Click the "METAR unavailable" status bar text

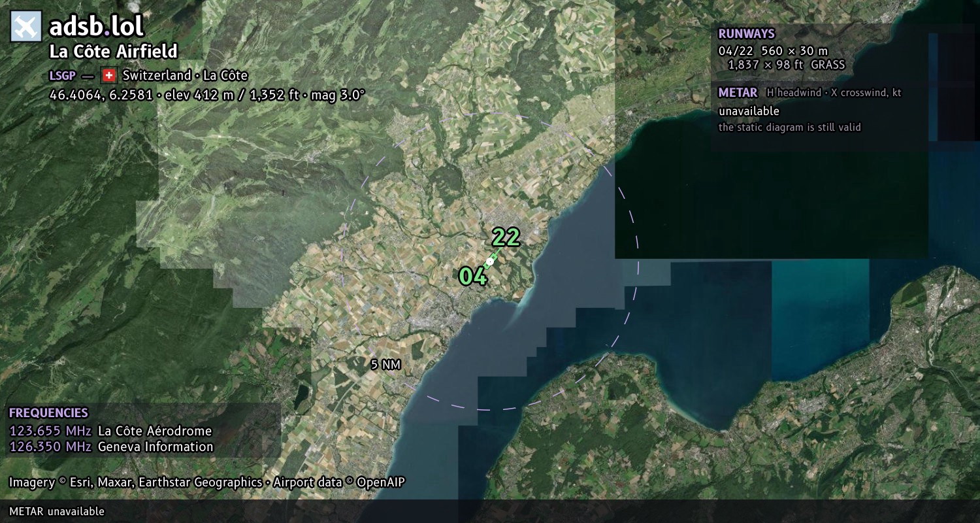[x=57, y=511]
